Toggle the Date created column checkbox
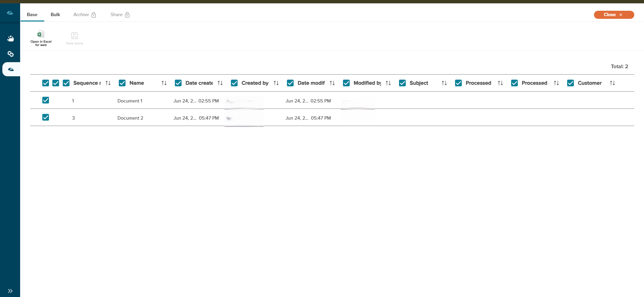The image size is (644, 297). point(178,83)
